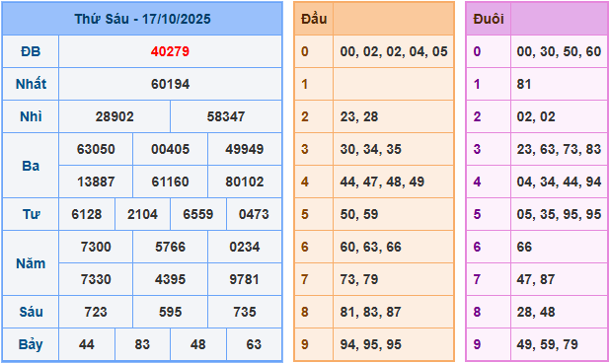The height and width of the screenshot is (364, 610).
Task: Select fourth prize number 0473
Action: click(254, 214)
